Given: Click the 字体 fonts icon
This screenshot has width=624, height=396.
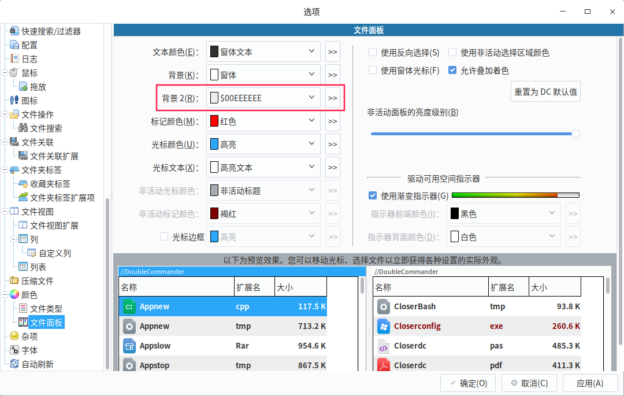Looking at the screenshot, I should [14, 350].
